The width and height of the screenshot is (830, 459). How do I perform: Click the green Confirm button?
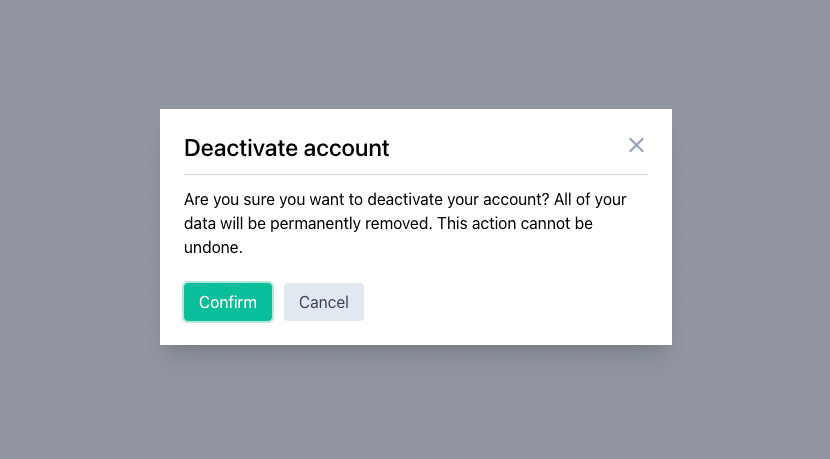tap(228, 302)
